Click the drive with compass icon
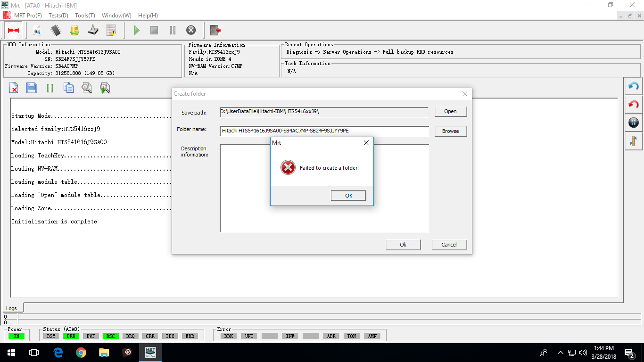The height and width of the screenshot is (362, 644). 93,30
